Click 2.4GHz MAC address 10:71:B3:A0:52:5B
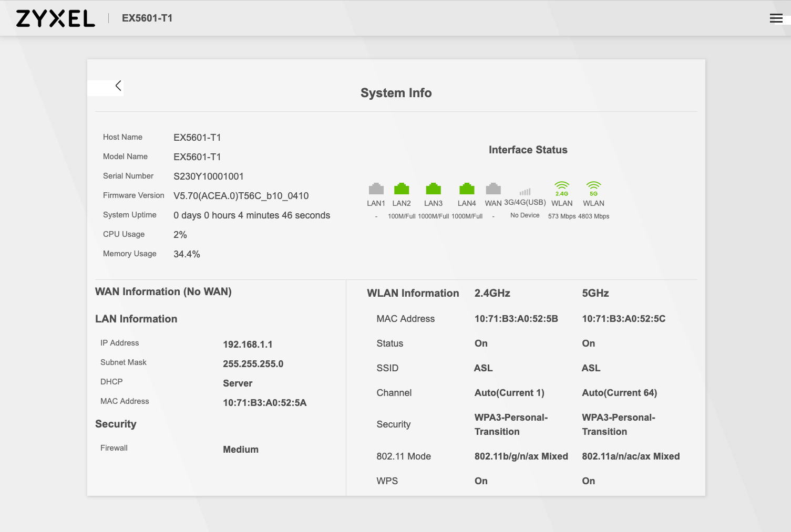The height and width of the screenshot is (532, 791). [516, 319]
